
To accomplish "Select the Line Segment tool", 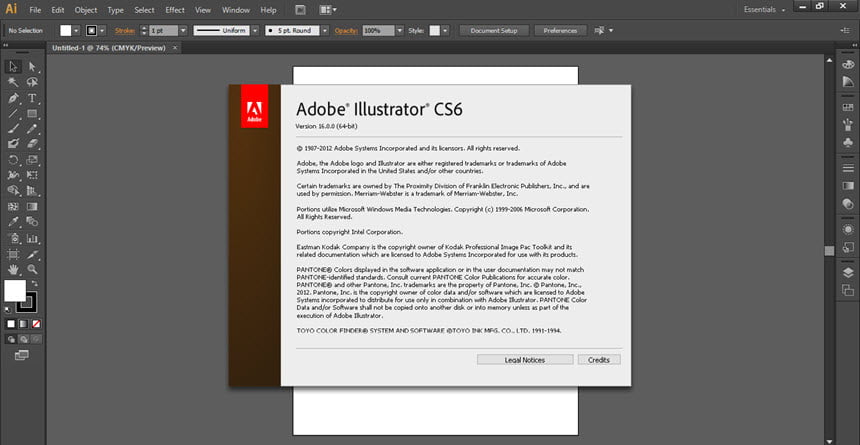I will coord(13,114).
